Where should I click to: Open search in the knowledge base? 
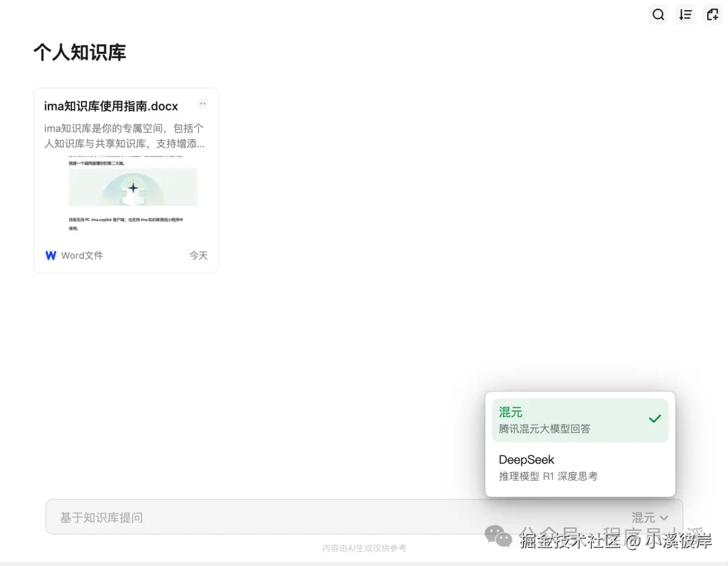pyautogui.click(x=658, y=15)
